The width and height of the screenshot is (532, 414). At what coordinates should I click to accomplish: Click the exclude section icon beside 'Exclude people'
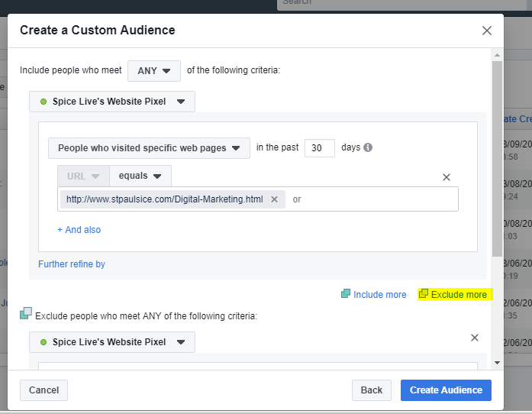pos(26,313)
